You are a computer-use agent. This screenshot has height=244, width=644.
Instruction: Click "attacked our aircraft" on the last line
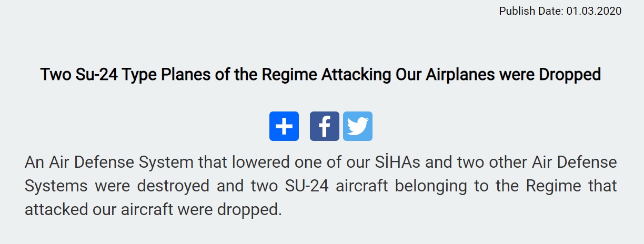coord(98,210)
